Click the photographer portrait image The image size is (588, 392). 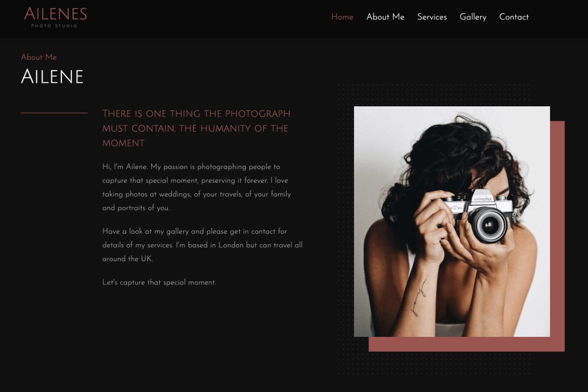pos(452,221)
